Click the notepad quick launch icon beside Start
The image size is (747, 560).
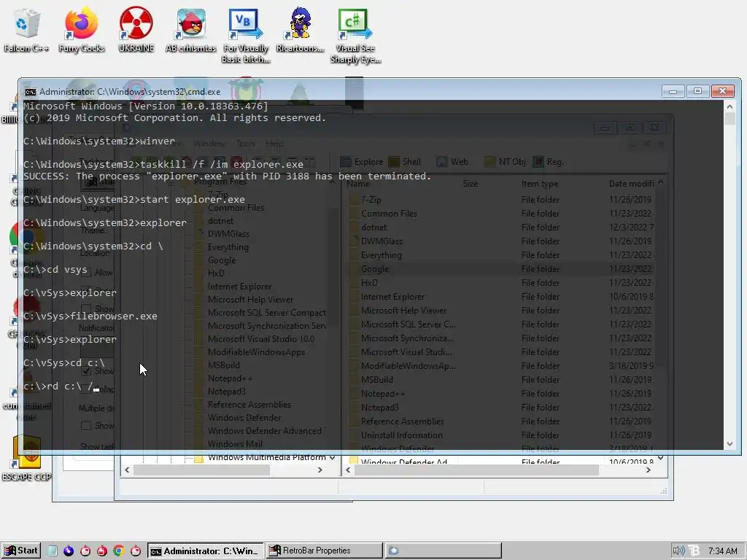[x=53, y=551]
